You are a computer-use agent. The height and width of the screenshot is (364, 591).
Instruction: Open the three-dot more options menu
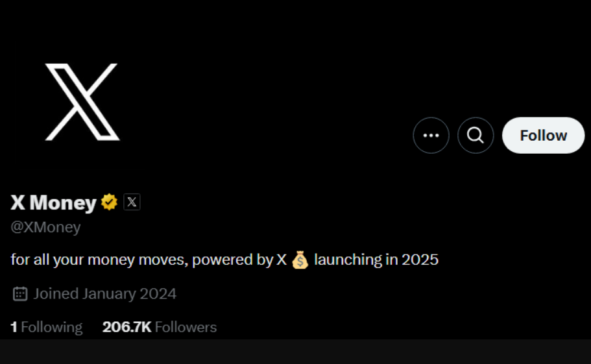pos(431,135)
